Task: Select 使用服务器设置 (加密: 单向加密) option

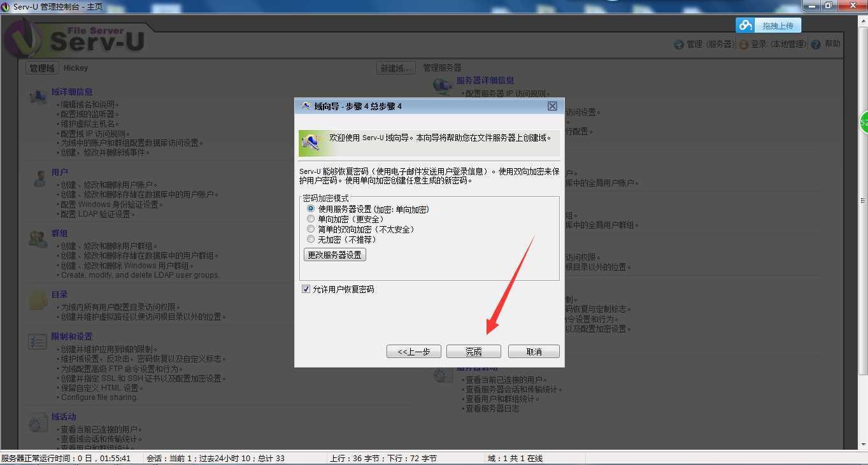Action: coord(367,209)
